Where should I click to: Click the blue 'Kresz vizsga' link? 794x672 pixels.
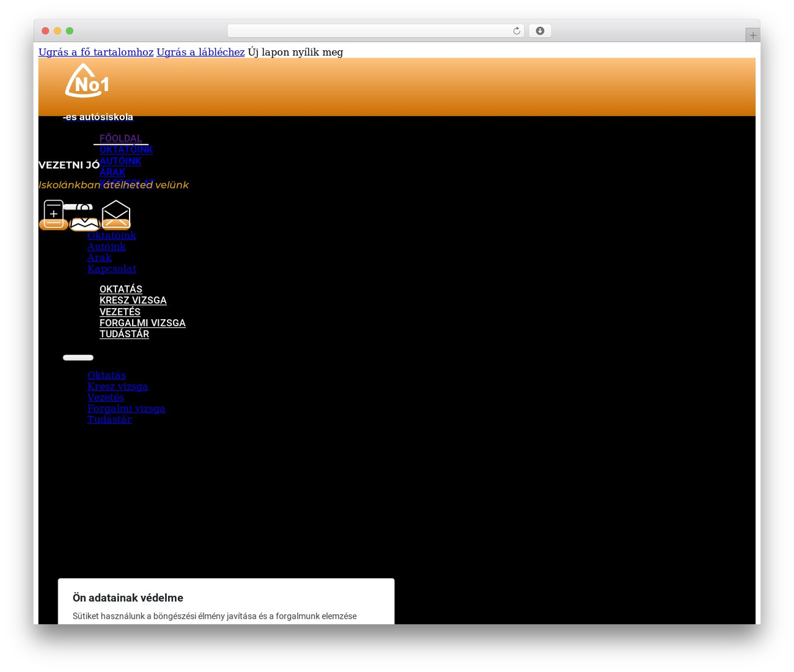pos(118,386)
